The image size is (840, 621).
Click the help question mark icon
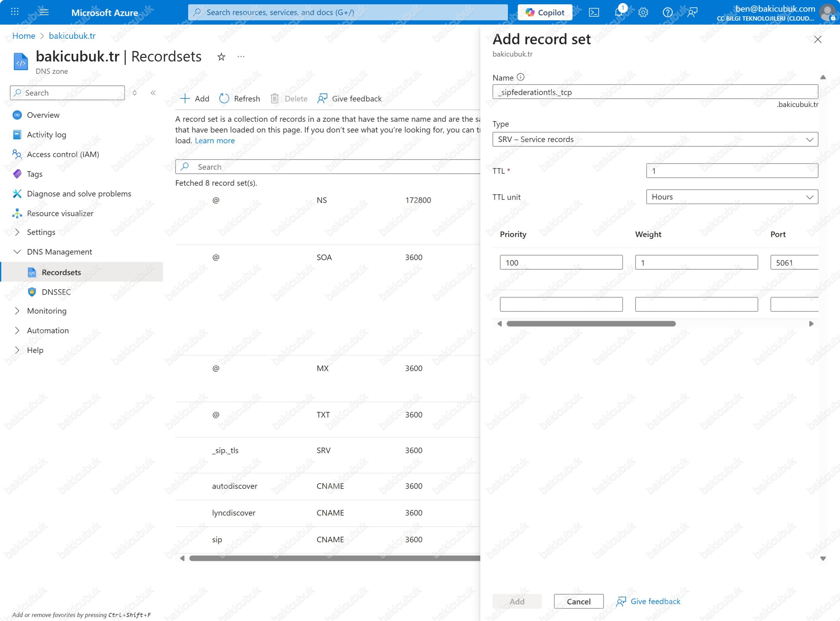tap(667, 12)
